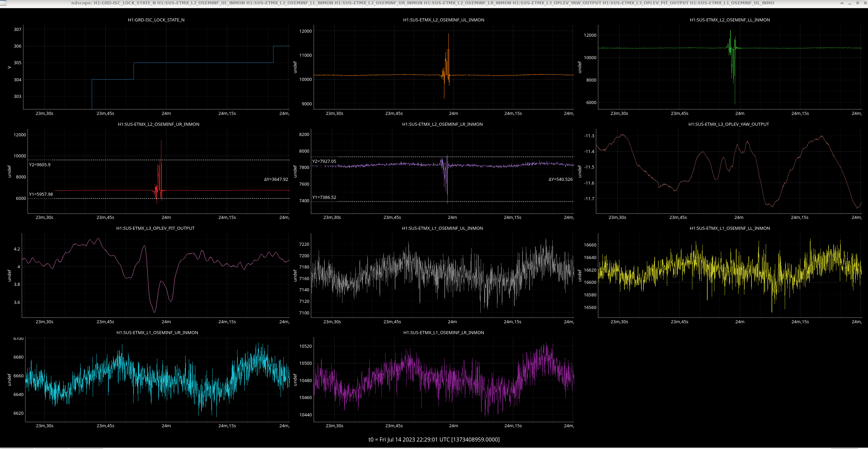The width and height of the screenshot is (868, 449).
Task: Click the orange spike peak in L2 UL_INMON plot
Action: point(448,34)
